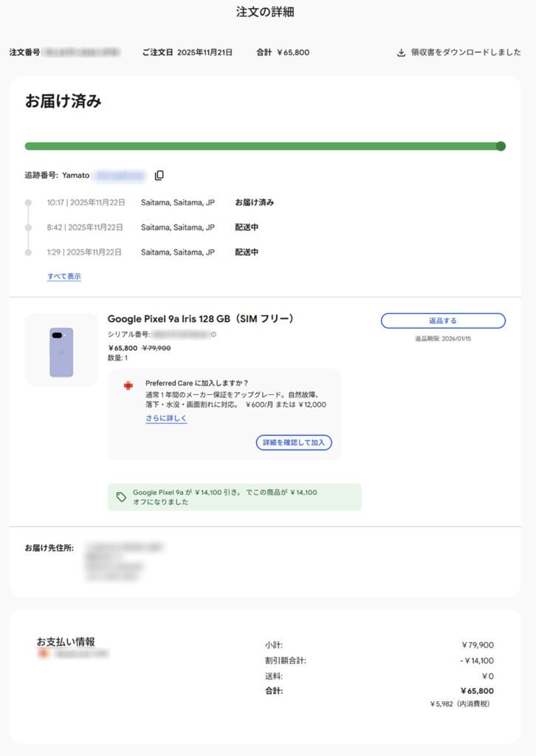This screenshot has width=536, height=756.
Task: Click the お届け済み heading
Action: click(63, 102)
